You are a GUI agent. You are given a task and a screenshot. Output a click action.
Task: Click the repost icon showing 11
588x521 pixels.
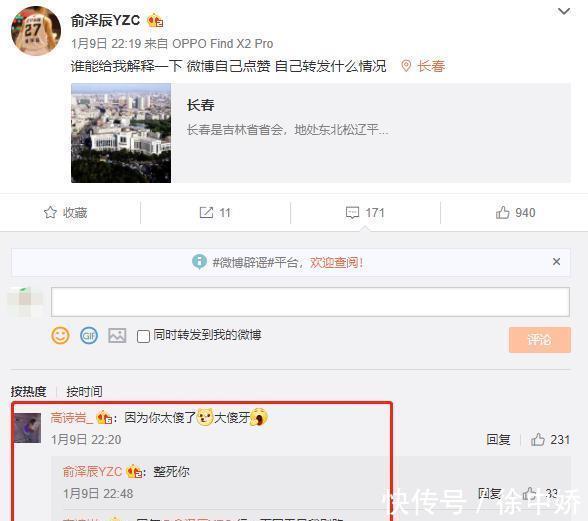click(206, 213)
